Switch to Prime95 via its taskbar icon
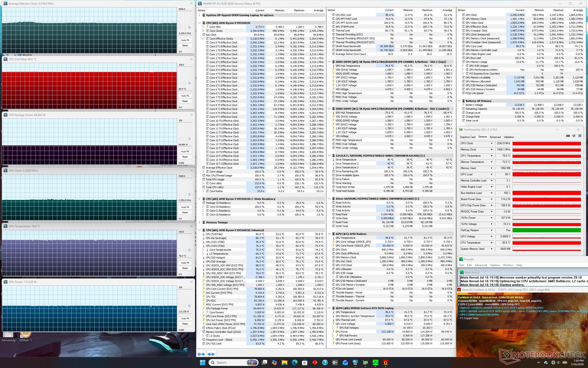Image resolution: width=588 pixels, height=368 pixels. tap(375, 362)
